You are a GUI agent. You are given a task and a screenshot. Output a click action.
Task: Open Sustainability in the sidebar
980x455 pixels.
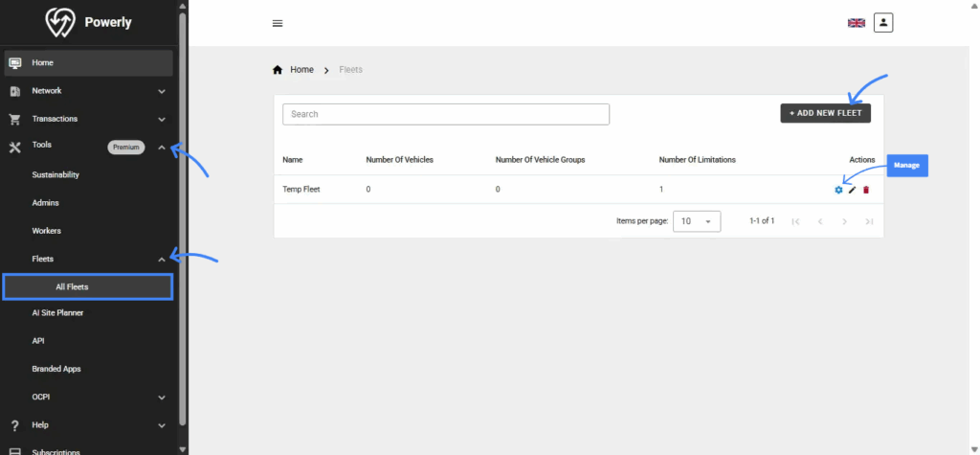pos(56,175)
